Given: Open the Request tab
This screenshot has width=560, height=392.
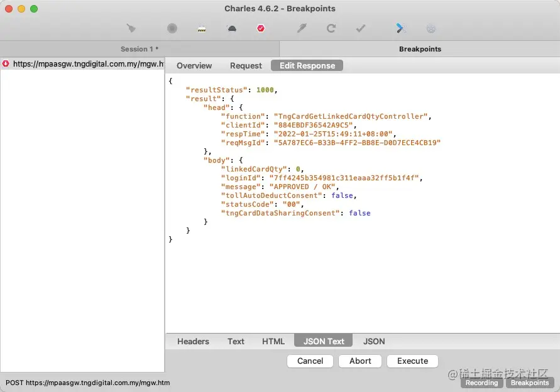Looking at the screenshot, I should (x=246, y=66).
